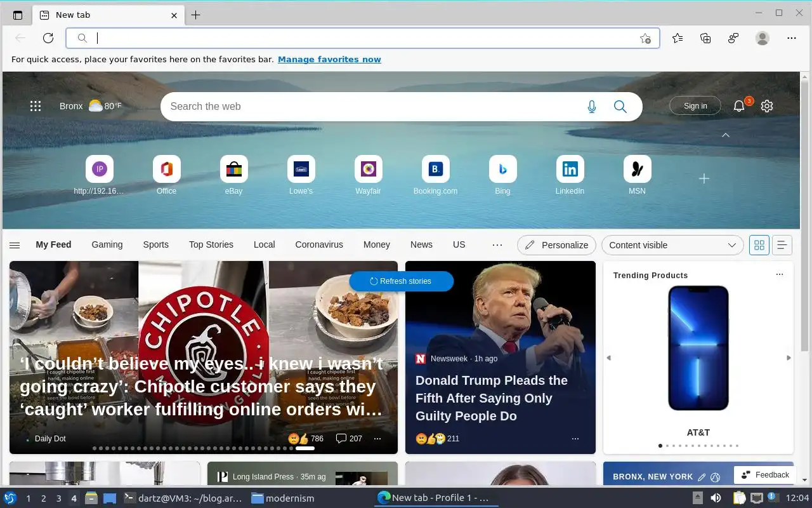This screenshot has width=812, height=508.
Task: Open the 192.16 IP quick link tile
Action: pos(100,175)
